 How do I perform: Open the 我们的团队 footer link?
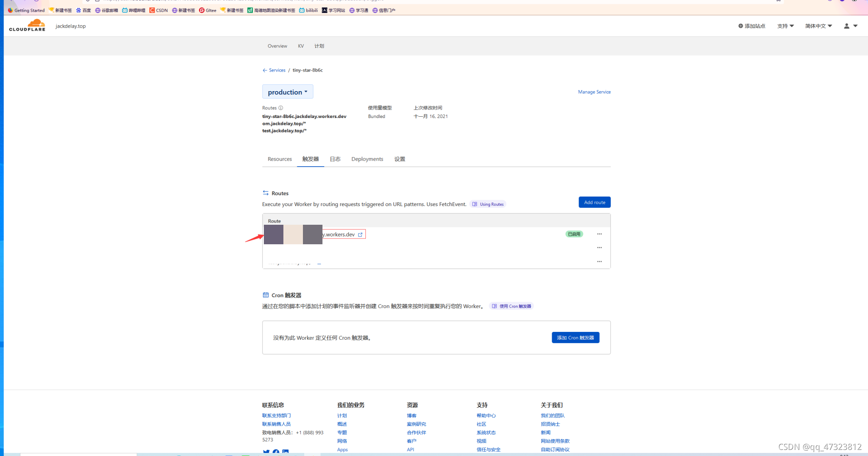click(552, 416)
